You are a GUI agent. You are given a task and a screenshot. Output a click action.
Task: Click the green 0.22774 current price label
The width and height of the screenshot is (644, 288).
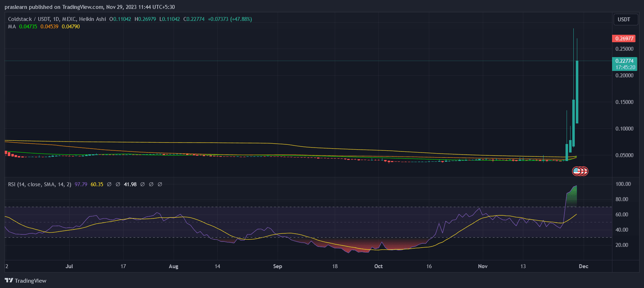coord(624,64)
